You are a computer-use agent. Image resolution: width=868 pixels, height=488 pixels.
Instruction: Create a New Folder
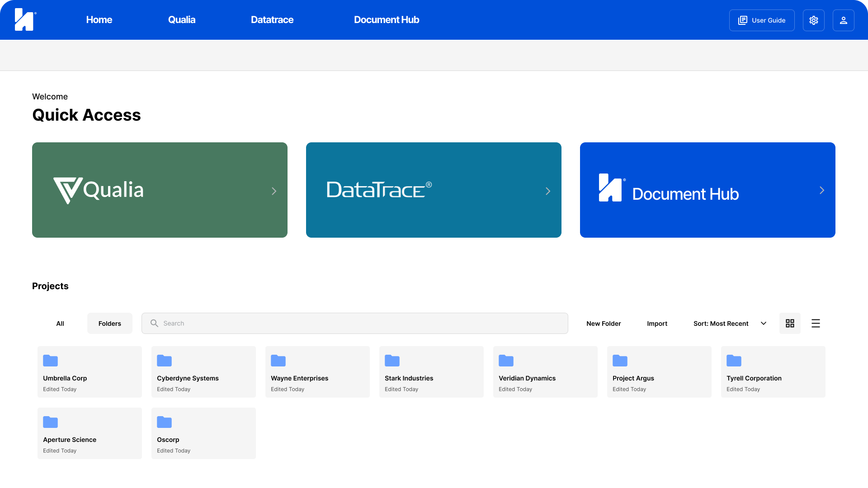(x=604, y=324)
